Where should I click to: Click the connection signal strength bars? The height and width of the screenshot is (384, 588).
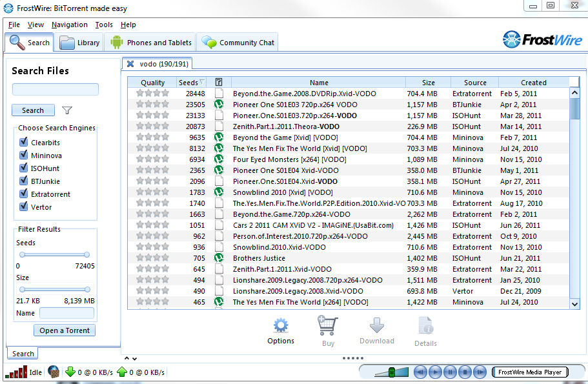[x=15, y=372]
